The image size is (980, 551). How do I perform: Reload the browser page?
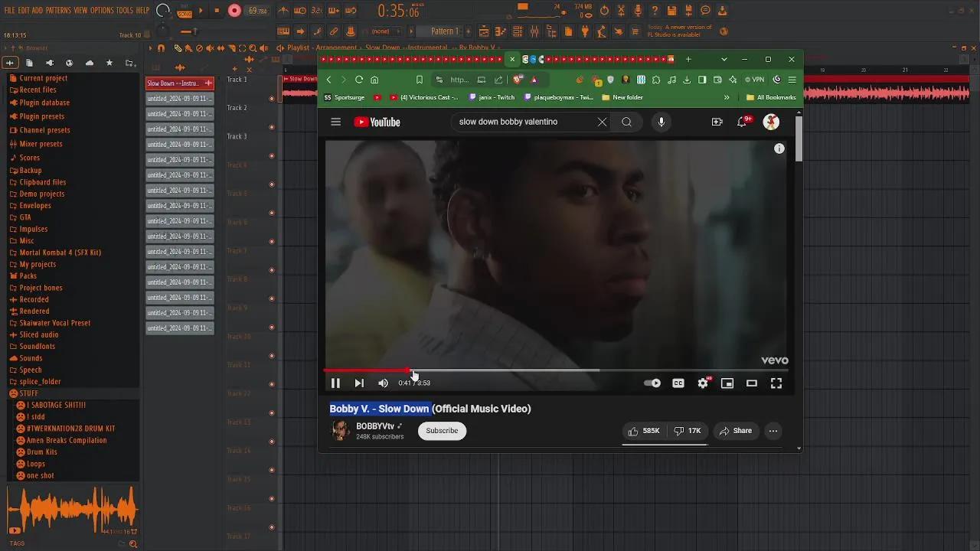(x=358, y=80)
